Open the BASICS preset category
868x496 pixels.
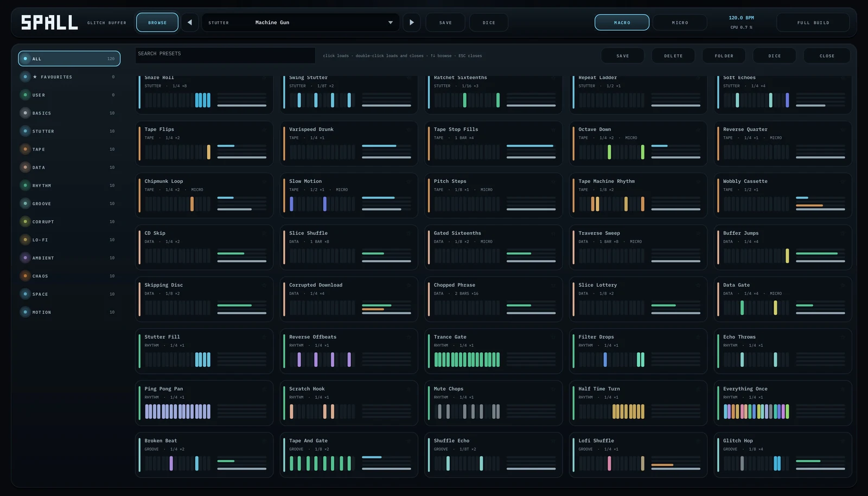click(69, 113)
